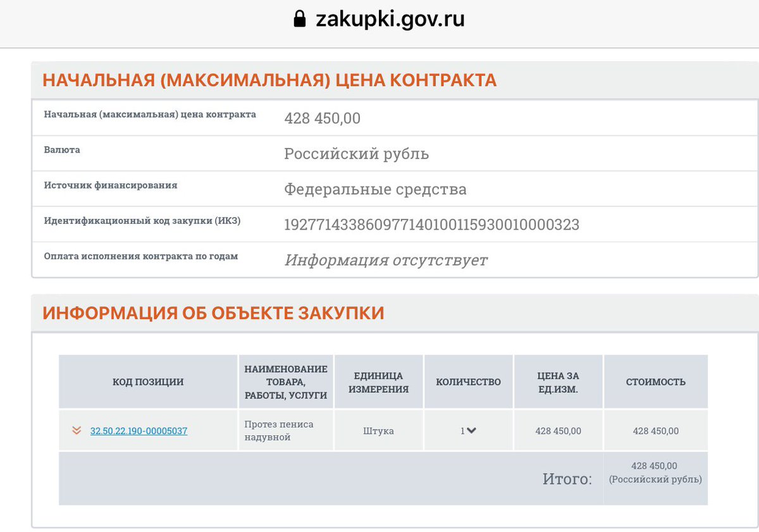Image resolution: width=759 pixels, height=532 pixels.
Task: Click the unit price cell 428 450,00
Action: 558,431
